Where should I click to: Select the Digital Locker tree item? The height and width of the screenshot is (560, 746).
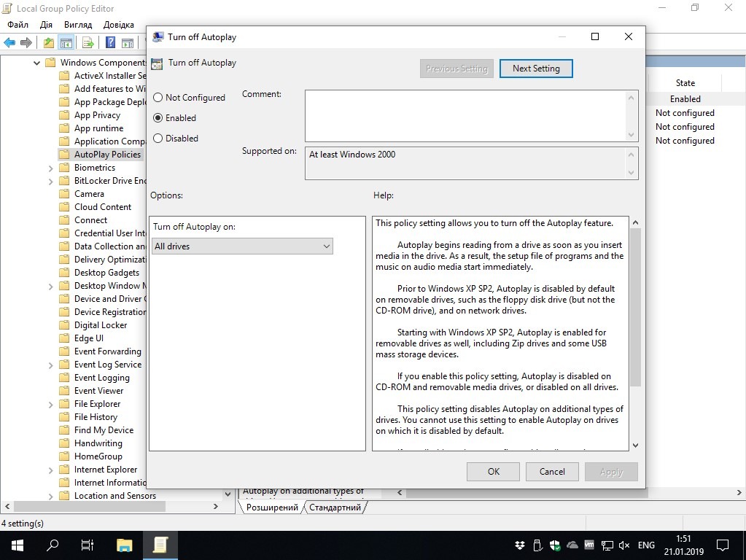[x=101, y=325]
